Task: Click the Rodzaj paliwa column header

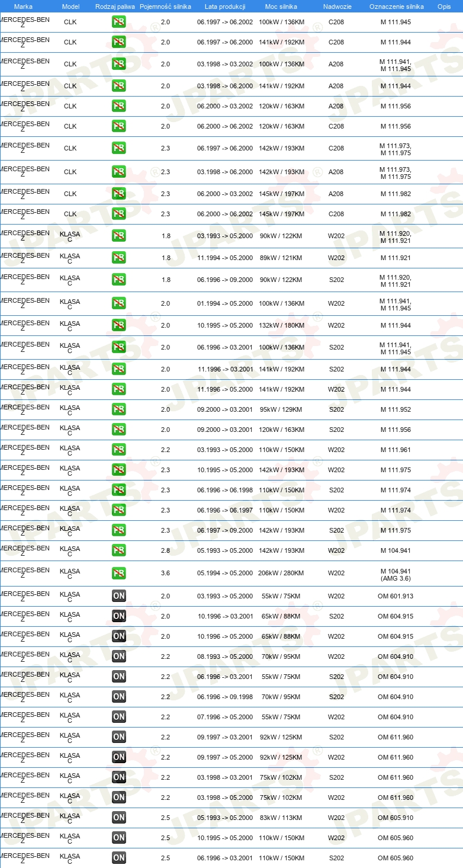Action: (x=115, y=7)
